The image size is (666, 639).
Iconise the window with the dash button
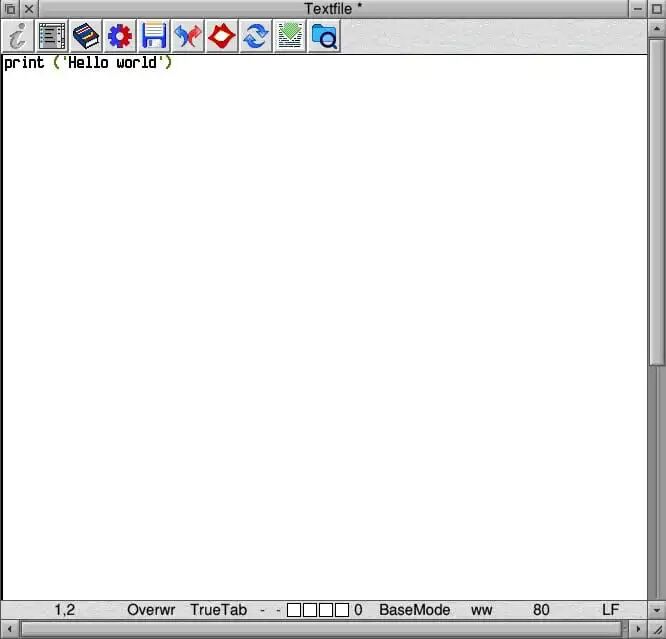pos(637,9)
